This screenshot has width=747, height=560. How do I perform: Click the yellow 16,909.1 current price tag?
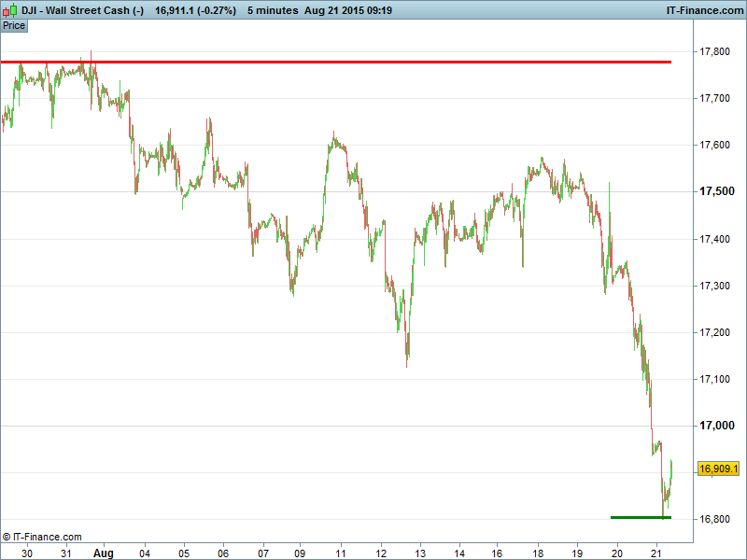click(719, 468)
